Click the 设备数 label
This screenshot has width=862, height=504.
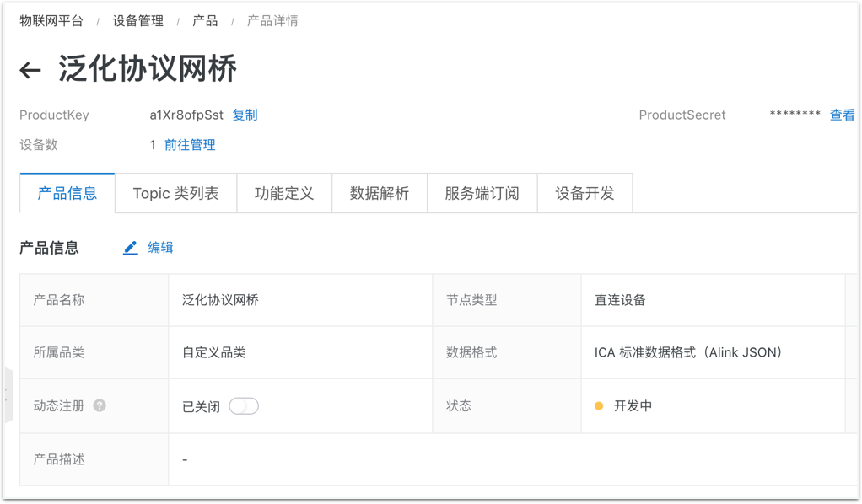point(39,145)
